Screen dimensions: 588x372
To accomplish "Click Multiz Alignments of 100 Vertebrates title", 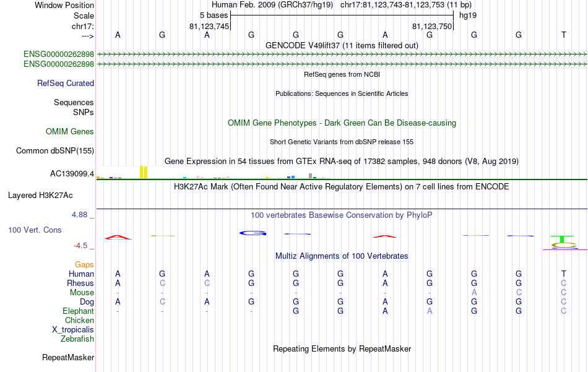I will [342, 256].
